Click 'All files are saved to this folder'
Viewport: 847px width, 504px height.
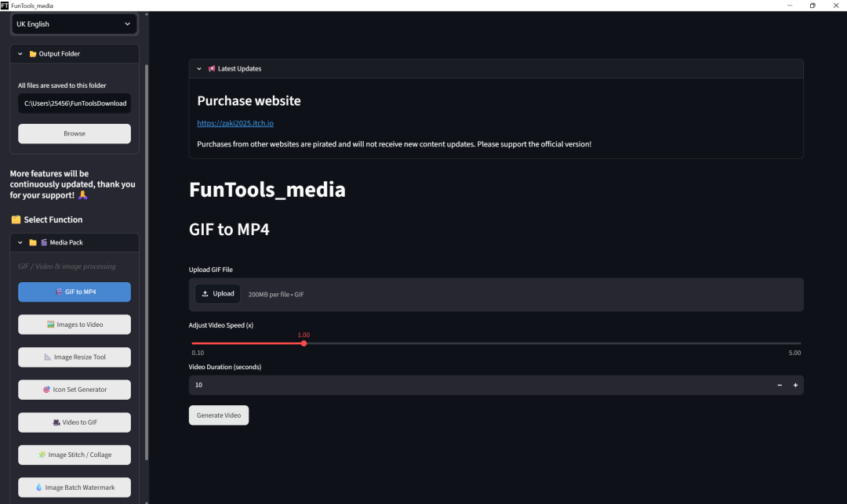62,85
